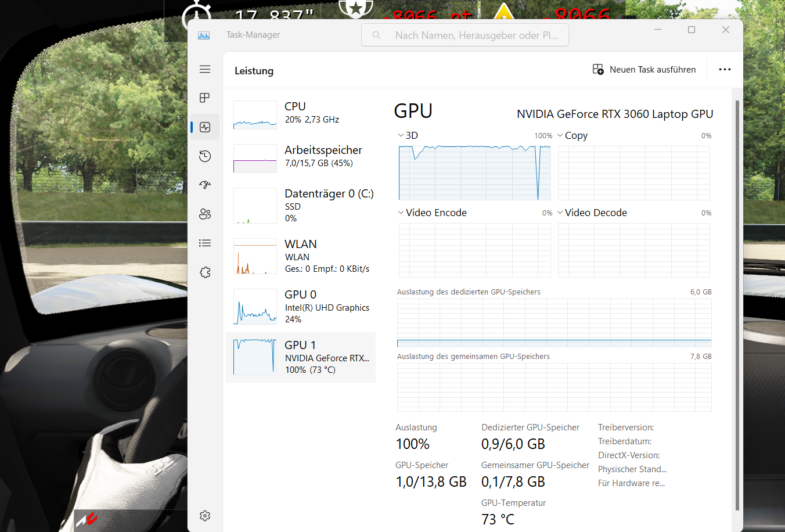Image resolution: width=785 pixels, height=532 pixels.
Task: Open the Details view icon
Action: click(205, 243)
